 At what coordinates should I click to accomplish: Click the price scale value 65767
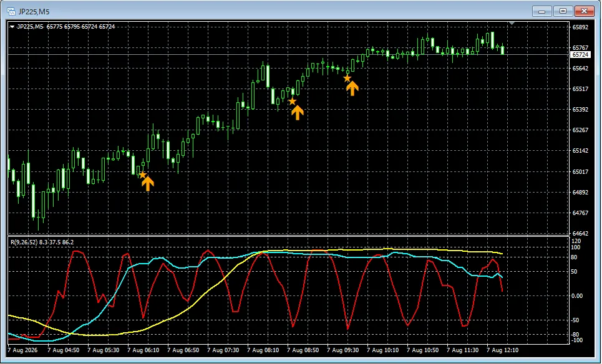pos(581,48)
